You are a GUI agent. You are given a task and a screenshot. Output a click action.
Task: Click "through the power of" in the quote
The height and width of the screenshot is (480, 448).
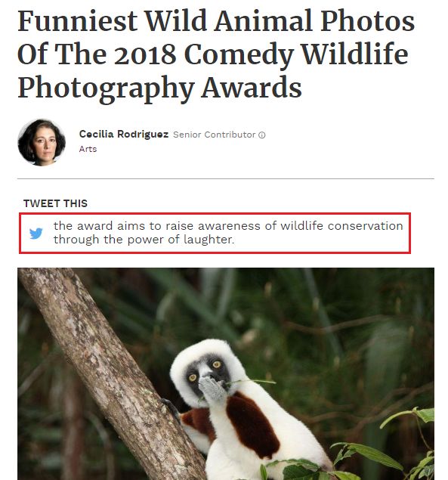116,240
